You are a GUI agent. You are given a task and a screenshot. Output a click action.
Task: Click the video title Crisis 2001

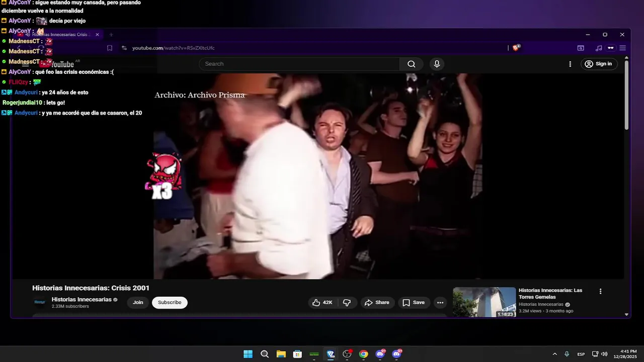point(91,288)
